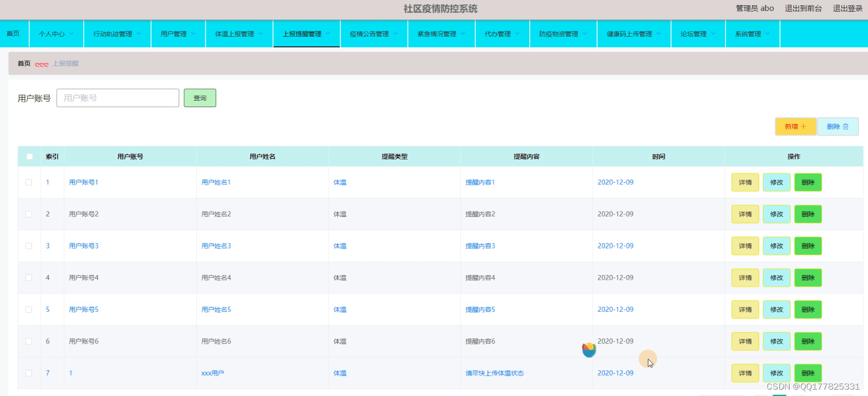
Task: Open 详情 for row 用户账号1
Action: pyautogui.click(x=745, y=182)
